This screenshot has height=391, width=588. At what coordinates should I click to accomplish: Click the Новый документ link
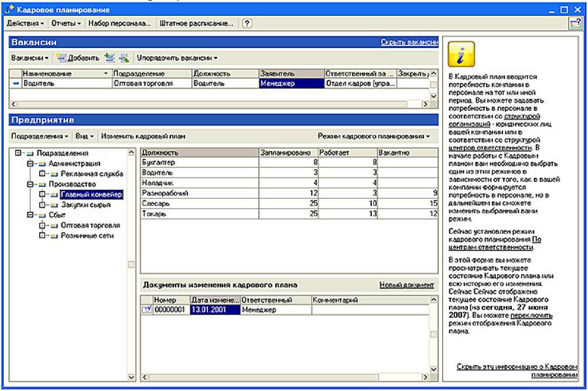click(x=406, y=285)
